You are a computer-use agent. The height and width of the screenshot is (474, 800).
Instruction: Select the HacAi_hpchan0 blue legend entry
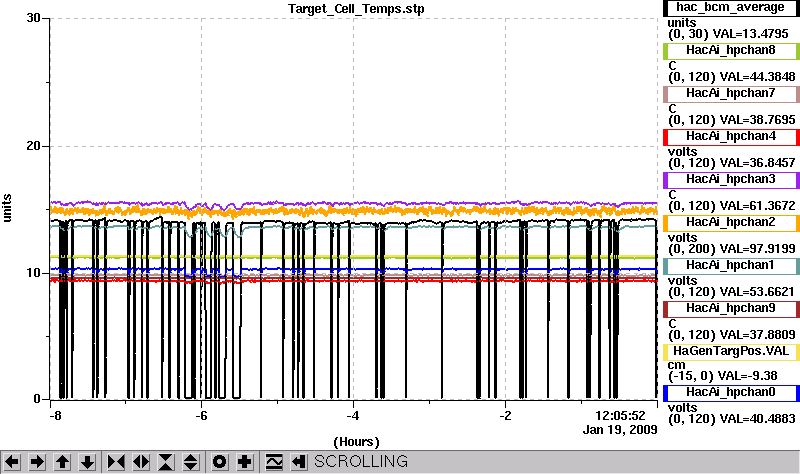click(x=731, y=393)
